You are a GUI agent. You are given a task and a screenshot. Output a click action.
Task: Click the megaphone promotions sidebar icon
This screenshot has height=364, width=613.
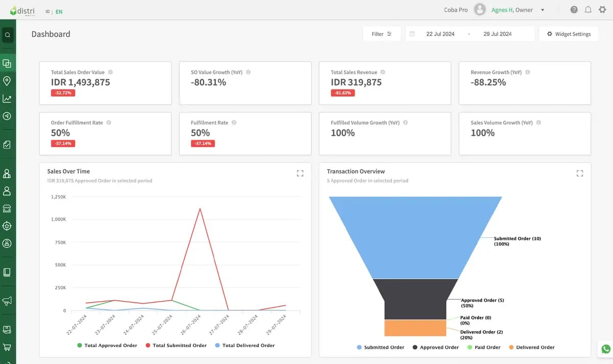point(7,301)
